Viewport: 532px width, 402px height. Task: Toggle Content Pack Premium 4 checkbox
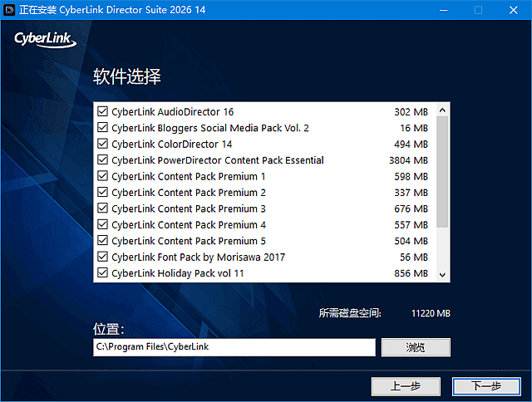[x=103, y=225]
